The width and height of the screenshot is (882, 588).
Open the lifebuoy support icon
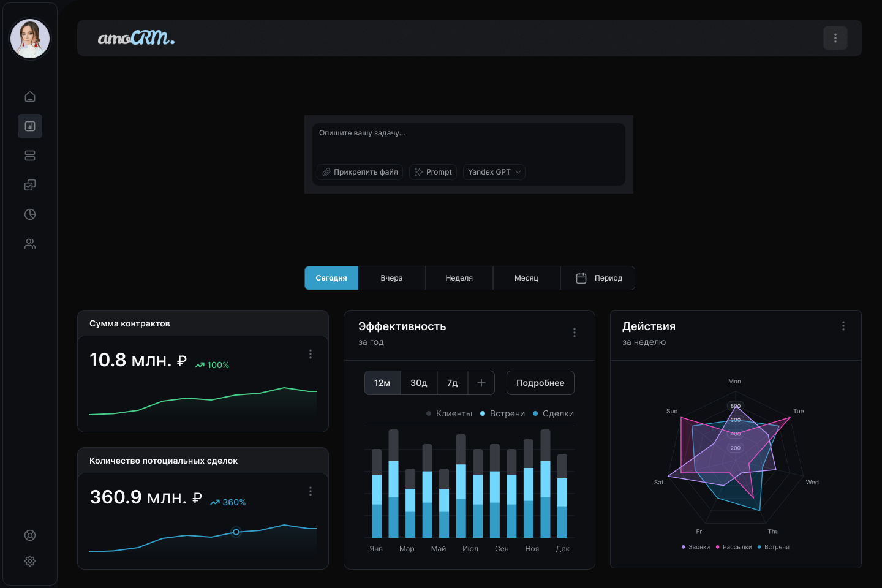(30, 535)
